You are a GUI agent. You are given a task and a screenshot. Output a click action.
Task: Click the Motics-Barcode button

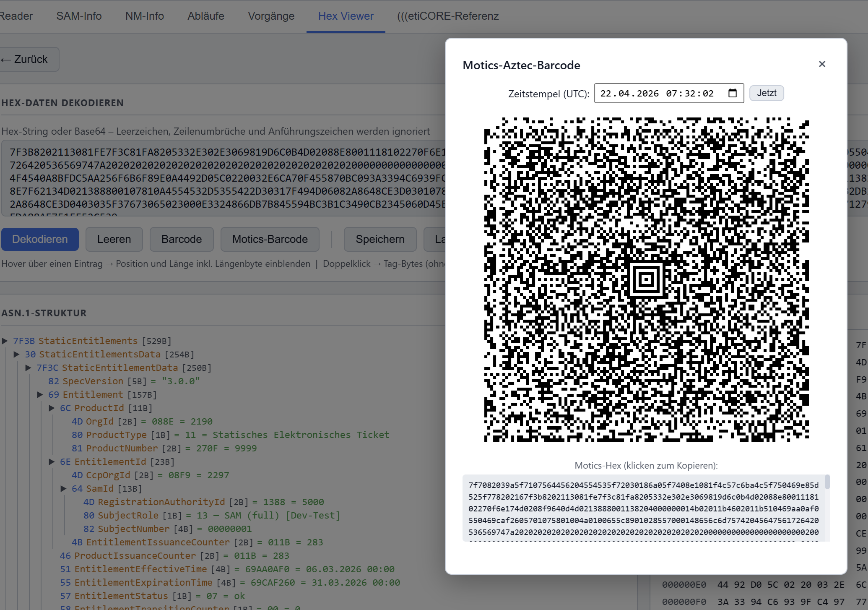pyautogui.click(x=270, y=239)
